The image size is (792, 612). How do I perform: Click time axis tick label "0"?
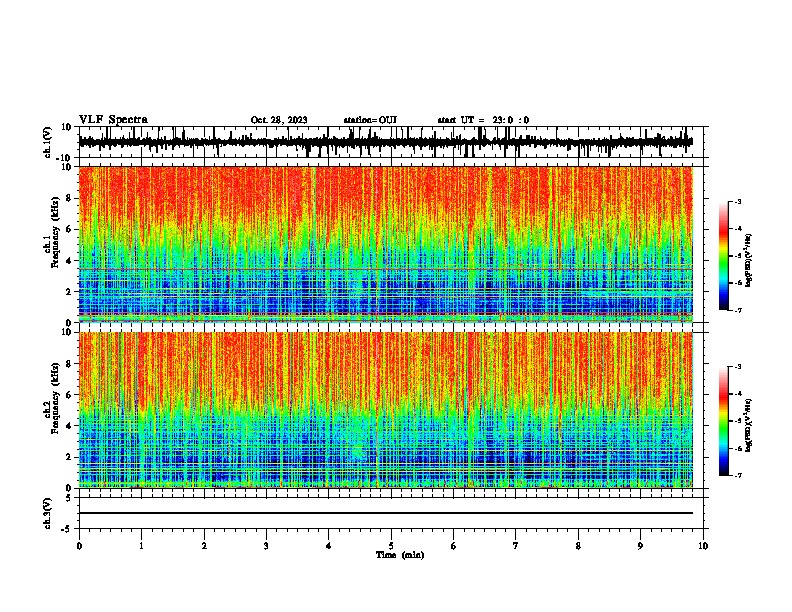point(79,546)
